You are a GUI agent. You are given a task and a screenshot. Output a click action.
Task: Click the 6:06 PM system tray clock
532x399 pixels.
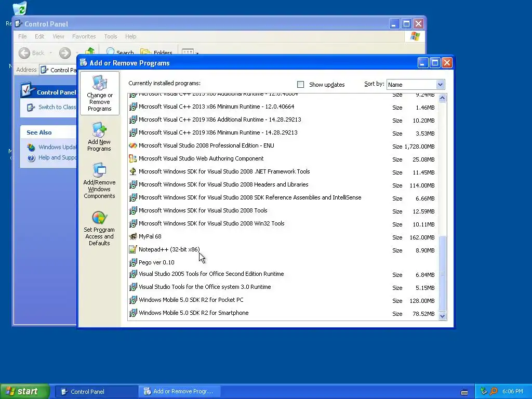click(512, 392)
